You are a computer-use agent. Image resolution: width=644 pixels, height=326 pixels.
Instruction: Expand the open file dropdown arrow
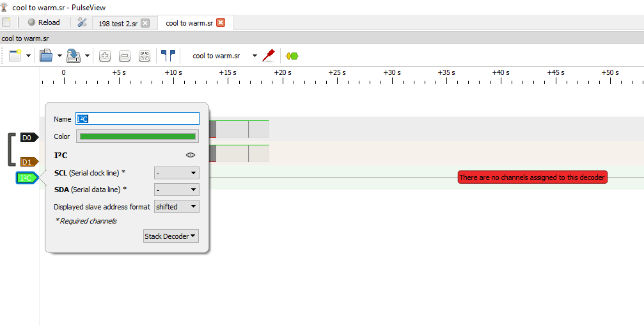click(x=59, y=56)
